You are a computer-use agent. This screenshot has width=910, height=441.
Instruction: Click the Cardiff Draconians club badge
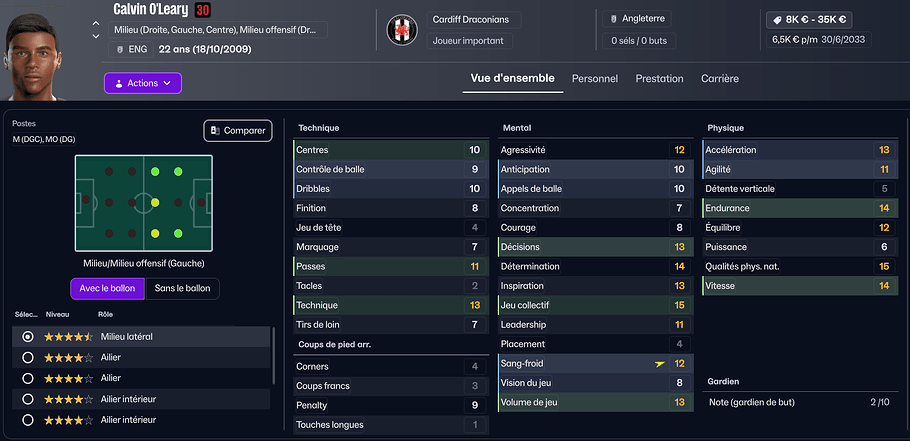403,31
